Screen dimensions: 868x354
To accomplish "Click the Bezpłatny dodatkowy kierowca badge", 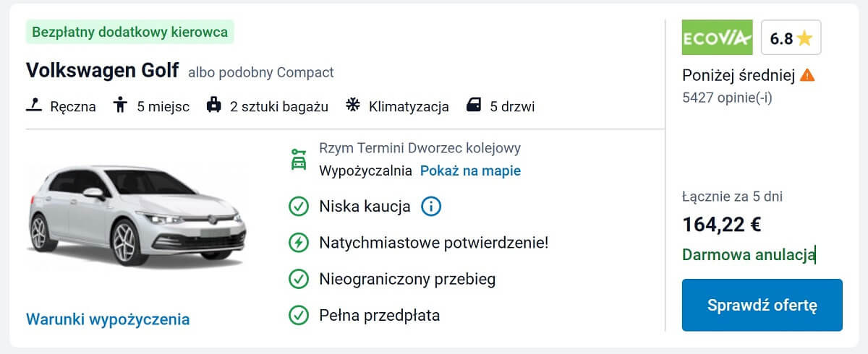I will click(130, 32).
